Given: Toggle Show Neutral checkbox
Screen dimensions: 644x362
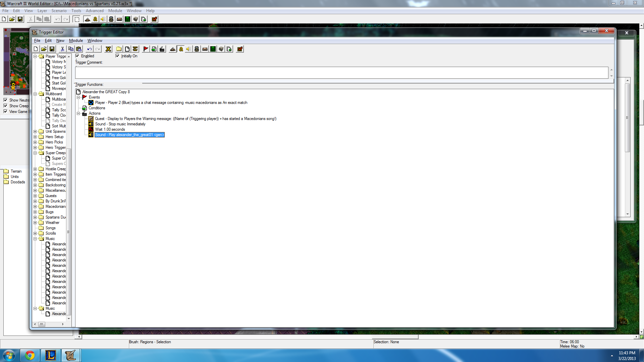Looking at the screenshot, I should click(x=5, y=100).
